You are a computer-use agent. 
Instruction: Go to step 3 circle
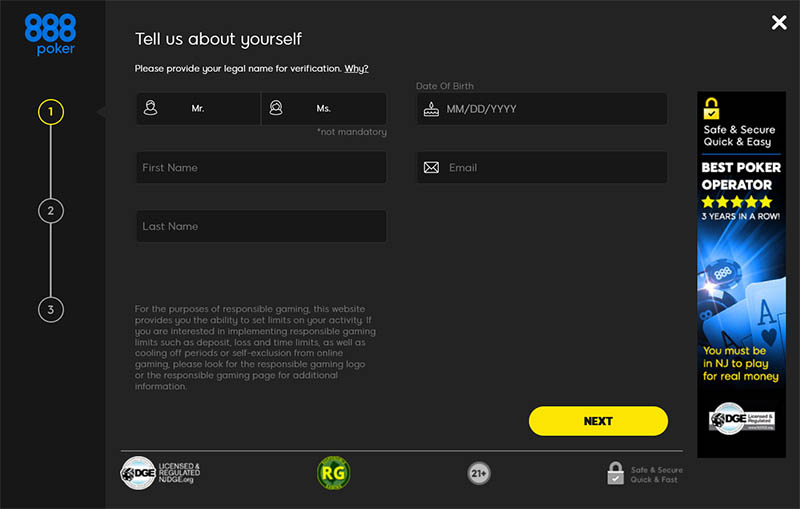[x=51, y=310]
